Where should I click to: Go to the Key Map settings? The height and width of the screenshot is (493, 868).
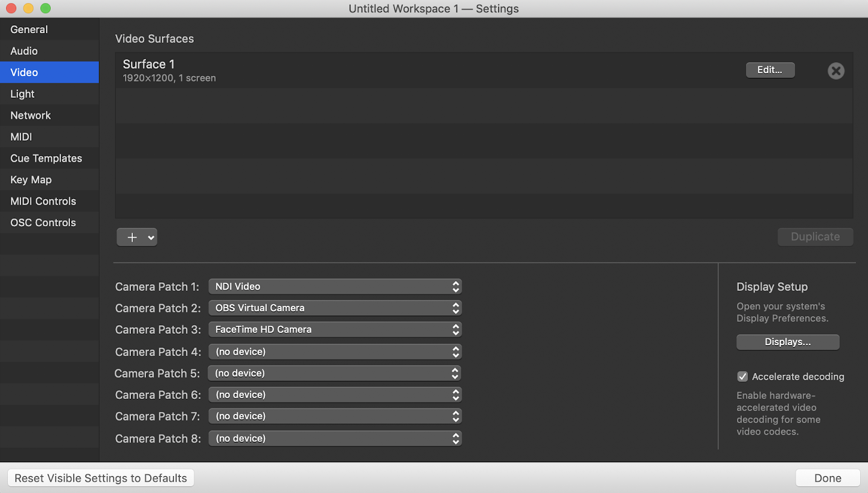(x=31, y=180)
